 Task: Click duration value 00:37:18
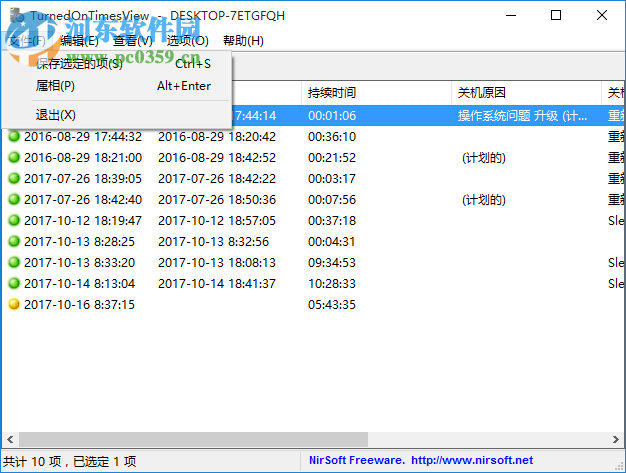(332, 221)
